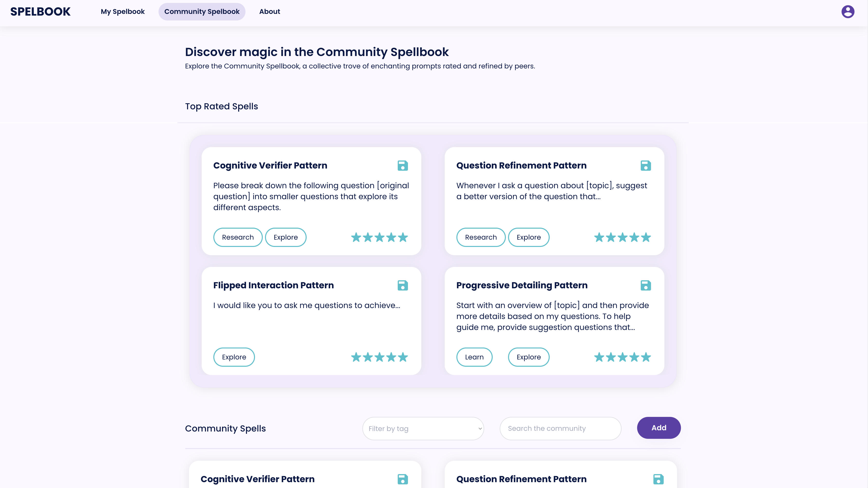Screen dimensions: 868x488
Task: Open the About page
Action: coord(270,11)
